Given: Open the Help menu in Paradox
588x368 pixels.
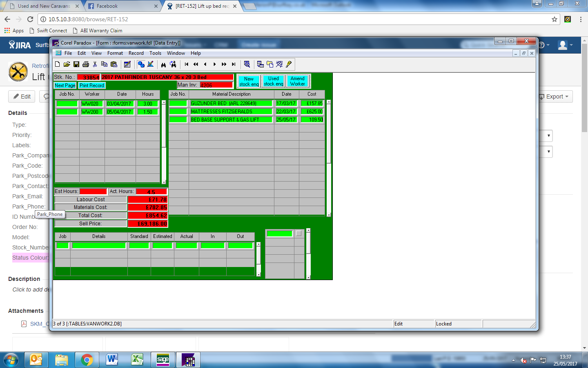Looking at the screenshot, I should [196, 53].
